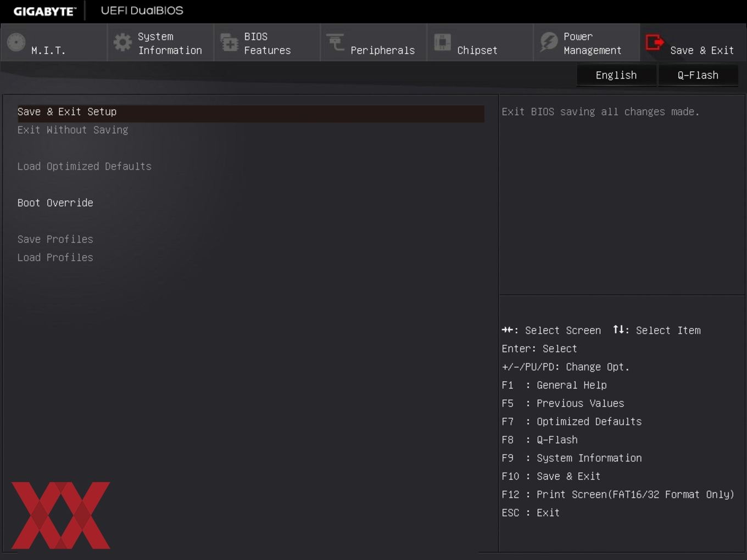Select the Boot Override heading

pos(55,203)
